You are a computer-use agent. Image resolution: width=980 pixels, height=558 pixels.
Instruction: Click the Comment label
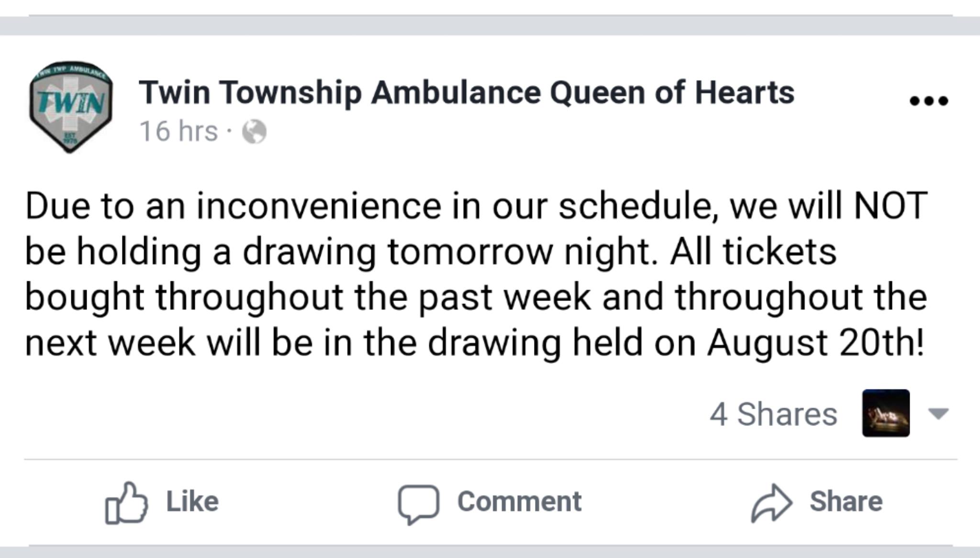pos(519,502)
